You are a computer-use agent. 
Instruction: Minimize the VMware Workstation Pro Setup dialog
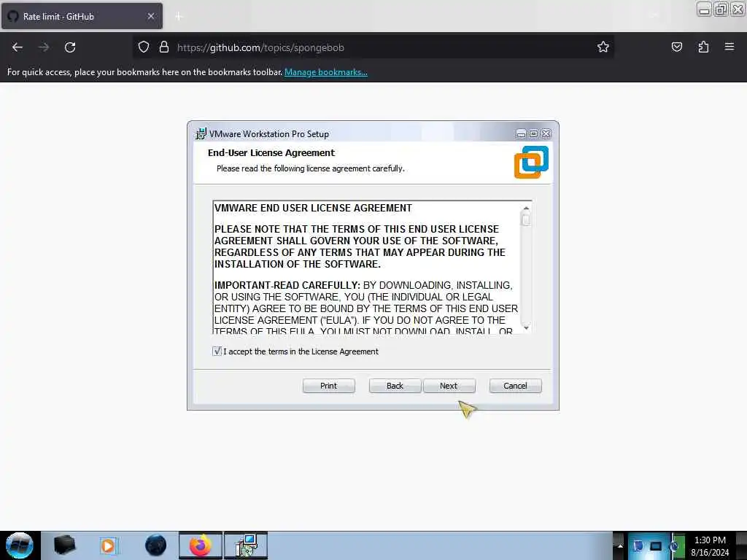click(x=521, y=134)
